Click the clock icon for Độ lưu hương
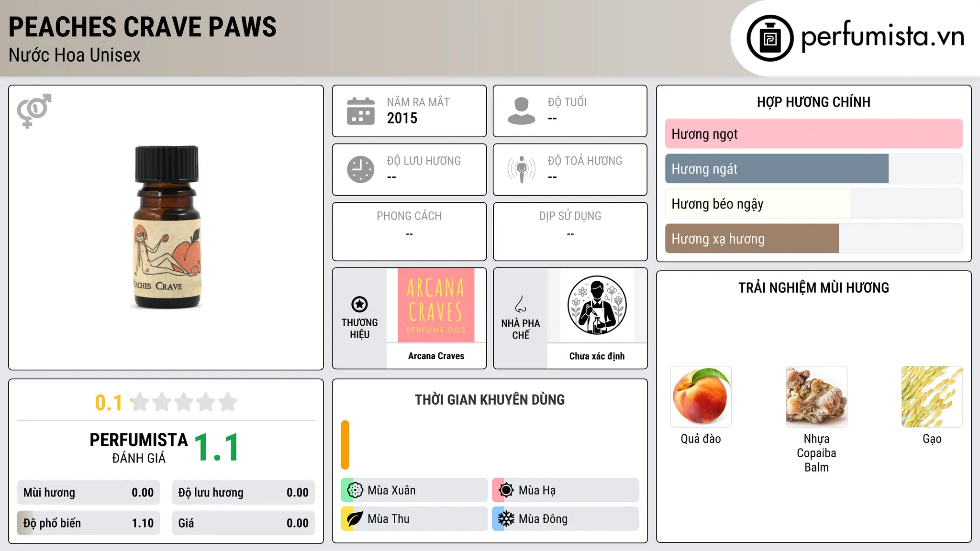The height and width of the screenshot is (551, 980). (361, 169)
